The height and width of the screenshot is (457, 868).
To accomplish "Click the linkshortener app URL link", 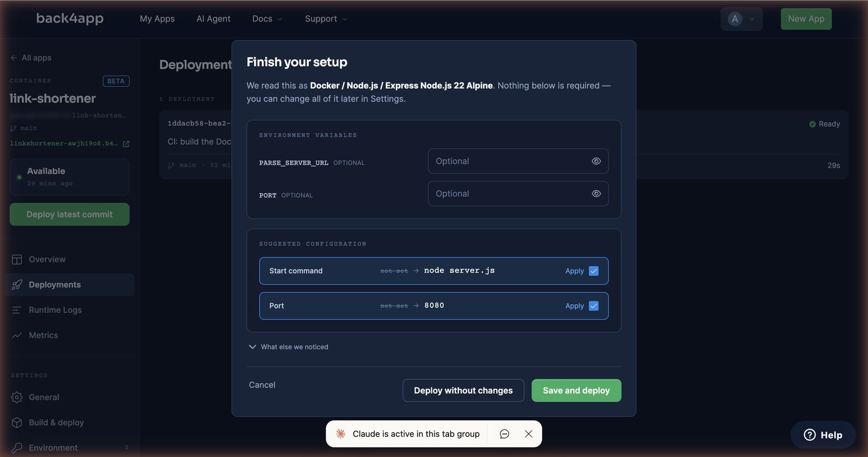I will (x=63, y=144).
